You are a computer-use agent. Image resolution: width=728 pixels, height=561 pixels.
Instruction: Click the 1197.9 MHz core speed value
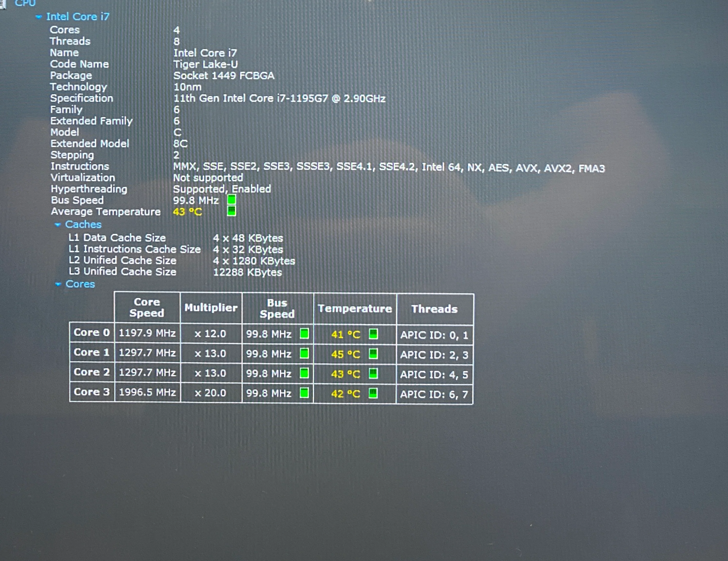[x=147, y=333]
